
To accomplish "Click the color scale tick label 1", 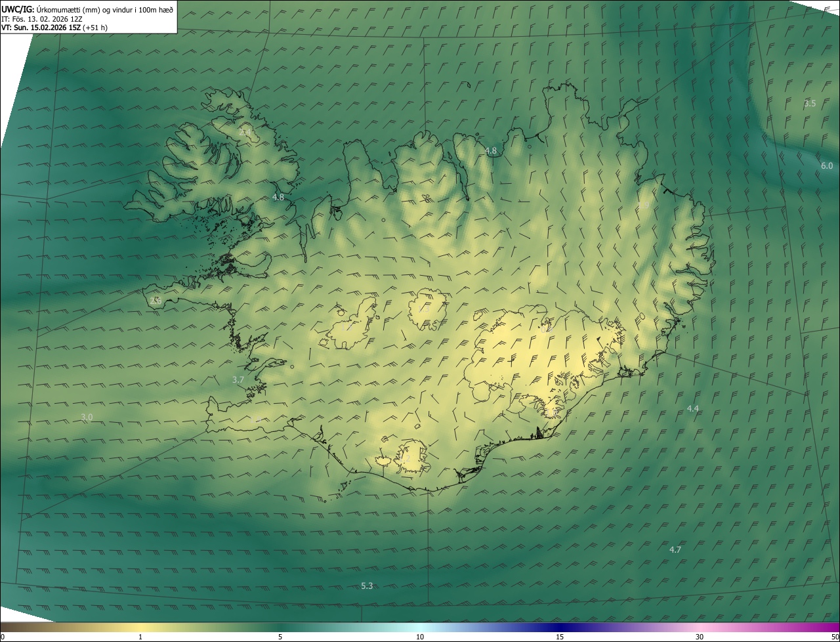I will [x=140, y=637].
